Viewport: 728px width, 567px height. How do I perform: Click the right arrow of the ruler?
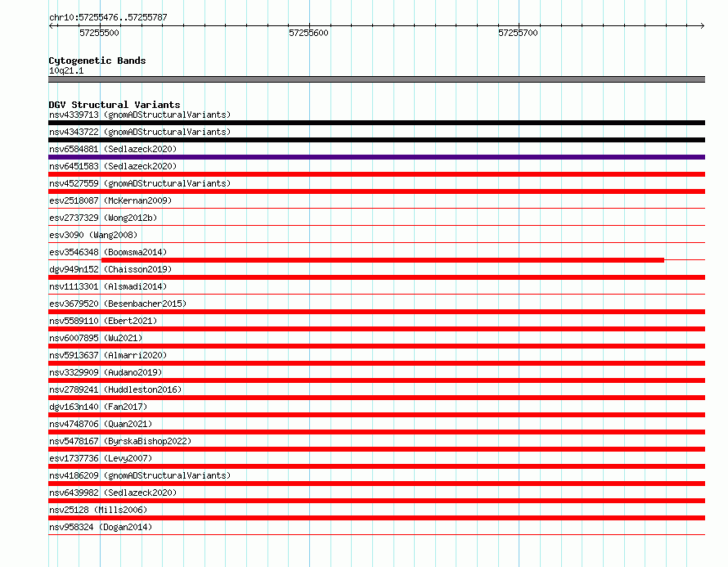tap(702, 25)
